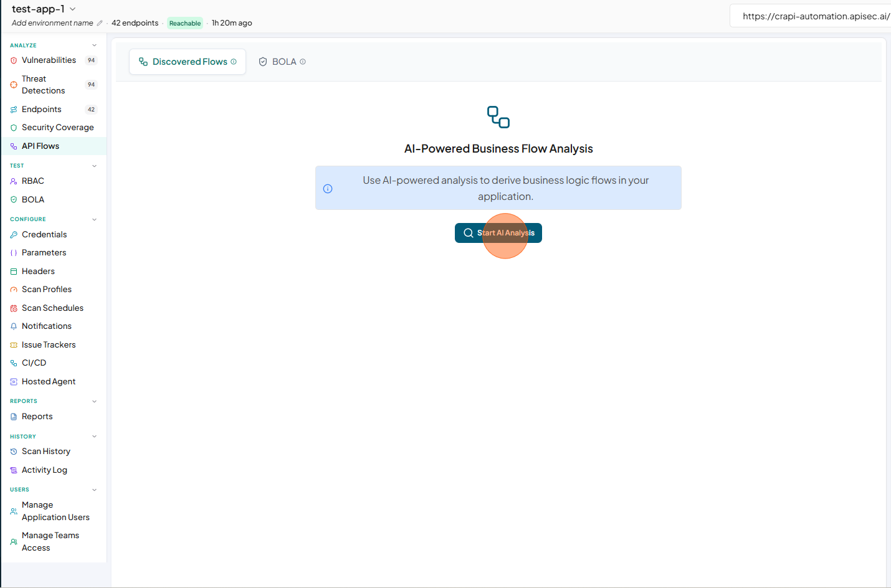891x588 pixels.
Task: Click the Issue Trackers icon
Action: pyautogui.click(x=14, y=345)
